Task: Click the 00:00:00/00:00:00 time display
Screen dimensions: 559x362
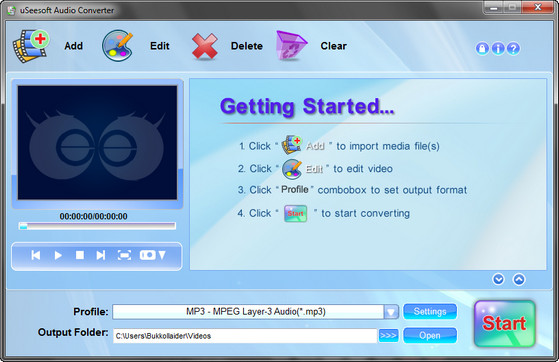Action: point(93,216)
